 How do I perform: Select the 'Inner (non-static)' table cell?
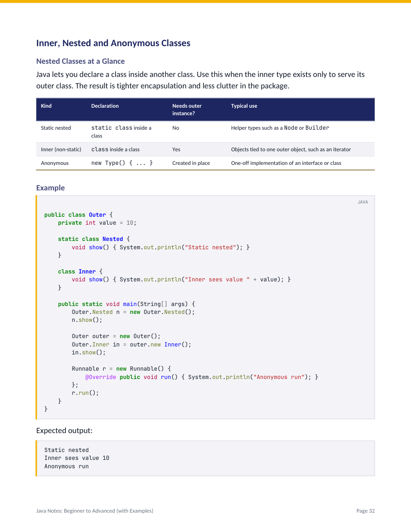(61, 149)
